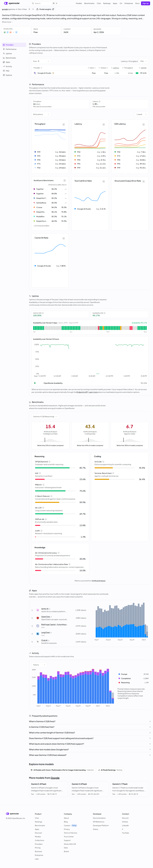Click the Reasoning legend color dot
Image resolution: width=153 pixels, height=868 pixels.
(x=119, y=683)
